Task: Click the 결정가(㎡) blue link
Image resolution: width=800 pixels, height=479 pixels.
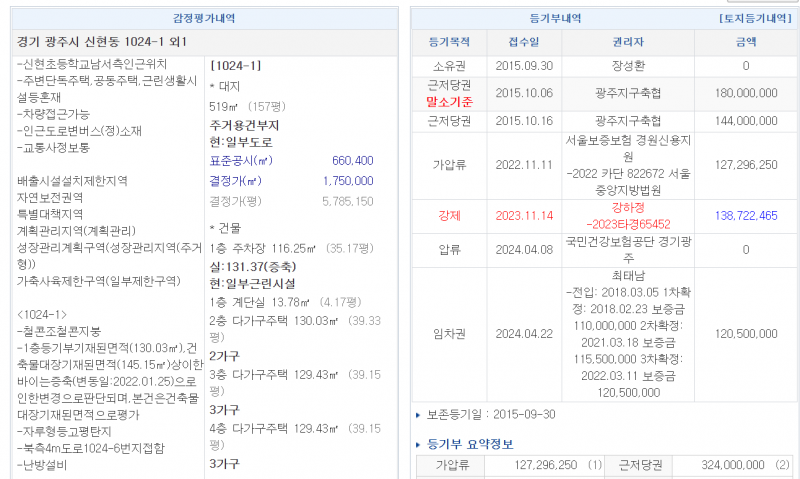Action: pyautogui.click(x=240, y=180)
